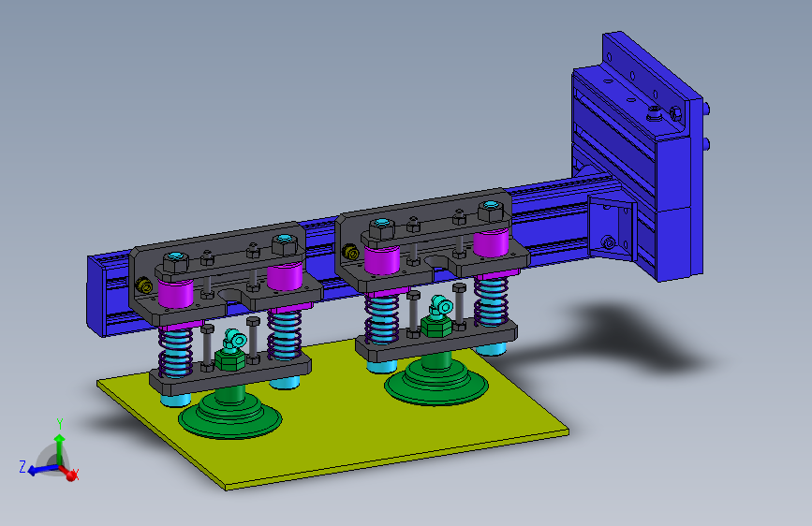Click the red X axis of the orientation triad
The image size is (812, 526).
69,473
